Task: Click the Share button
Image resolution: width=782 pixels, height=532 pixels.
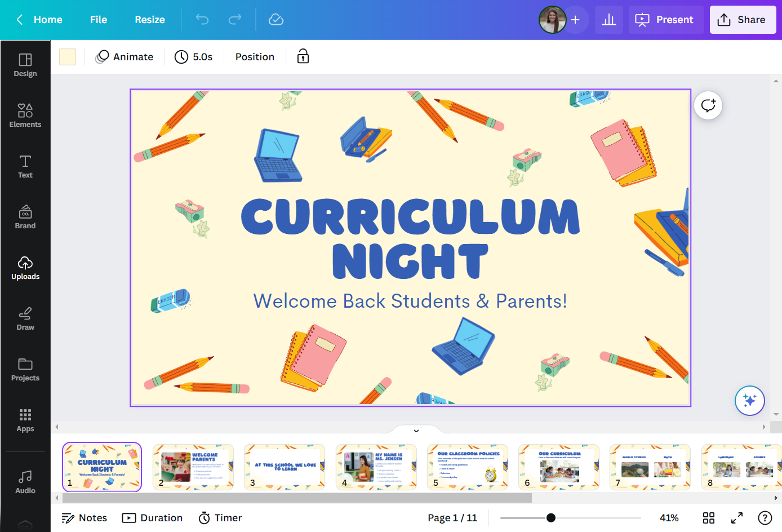Action: pyautogui.click(x=743, y=20)
